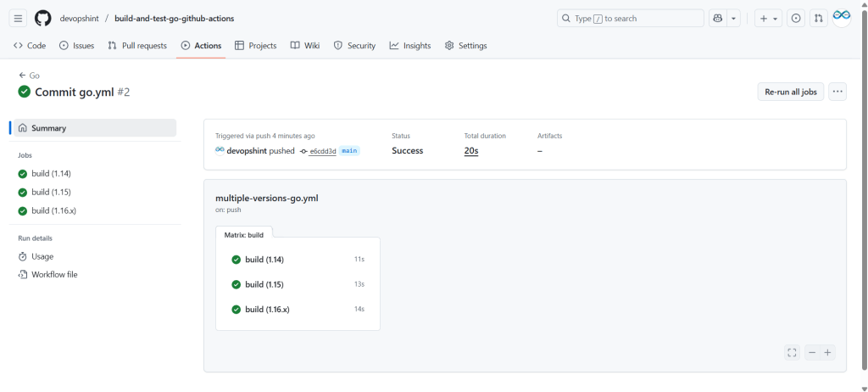Open the user avatar menu
The image size is (868, 392).
click(x=842, y=19)
